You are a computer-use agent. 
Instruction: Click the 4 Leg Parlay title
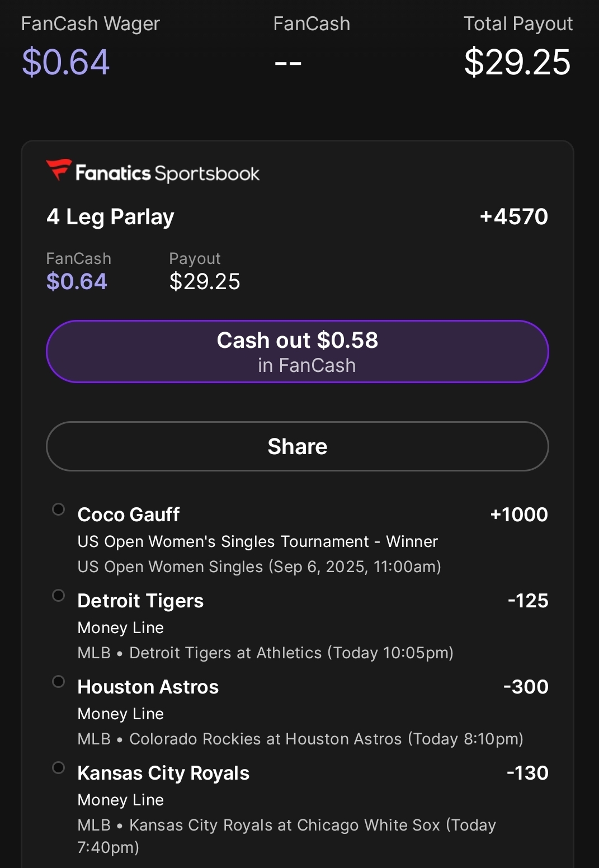tap(110, 217)
